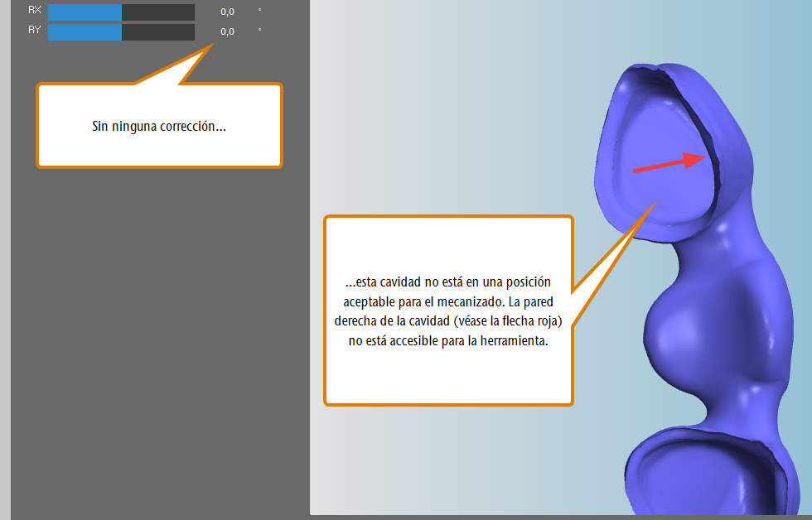
Task: Click the RX label
Action: [x=34, y=10]
